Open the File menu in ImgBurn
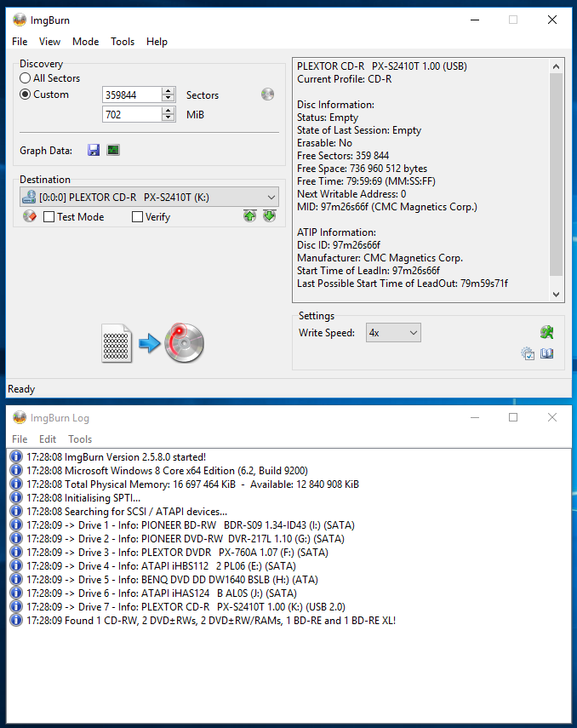 click(20, 42)
